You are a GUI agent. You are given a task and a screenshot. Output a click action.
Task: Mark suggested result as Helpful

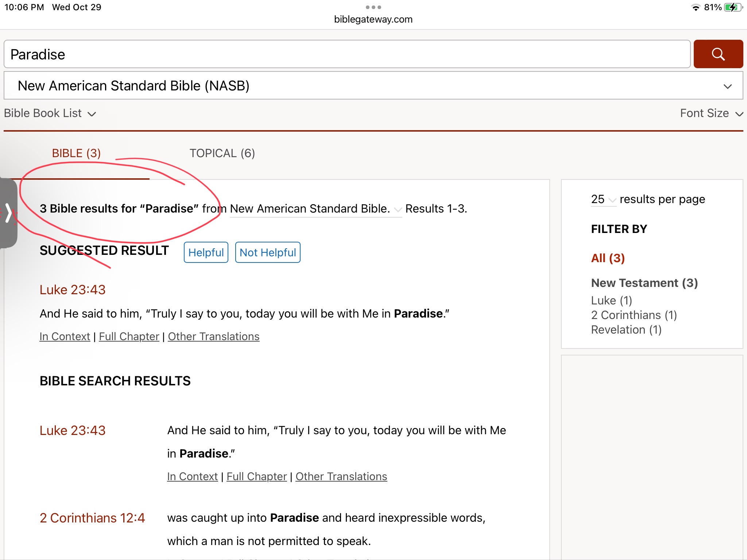coord(206,252)
